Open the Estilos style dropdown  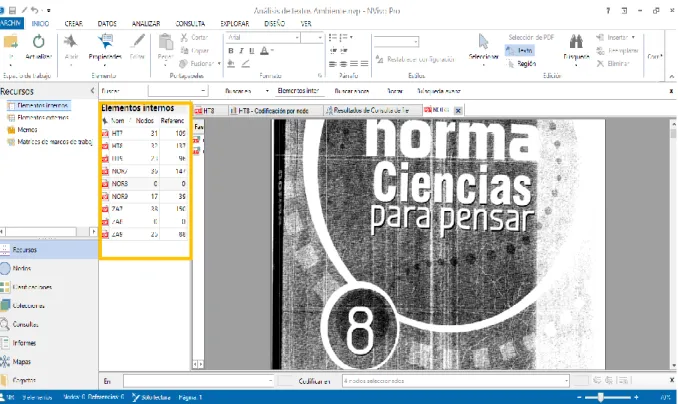[416, 42]
